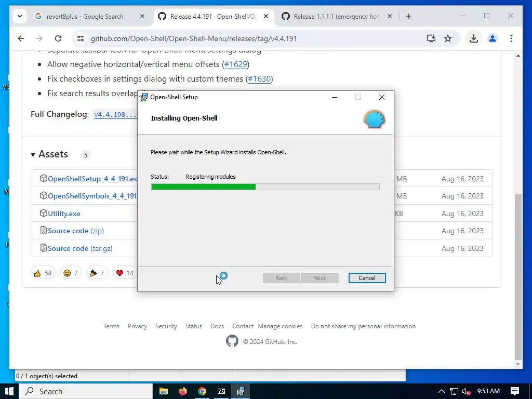Click zip file icon beside Source code (zip)
532x399 pixels.
tap(43, 230)
